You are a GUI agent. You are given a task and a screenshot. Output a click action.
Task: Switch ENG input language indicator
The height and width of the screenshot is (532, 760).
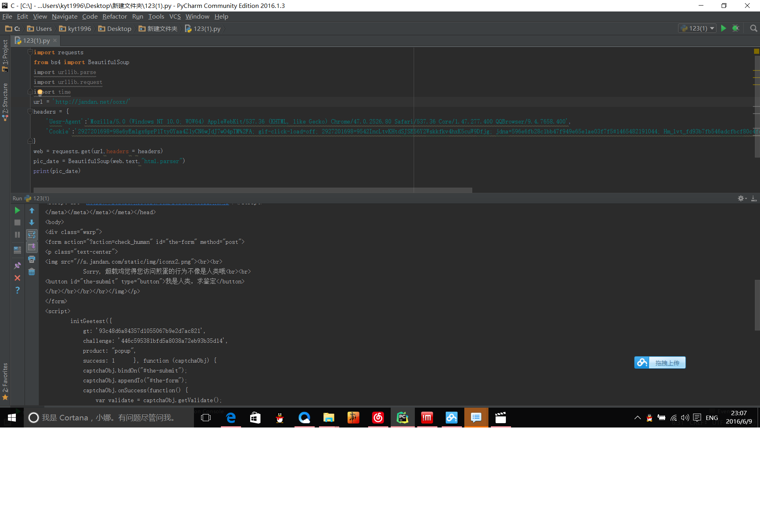pyautogui.click(x=712, y=418)
